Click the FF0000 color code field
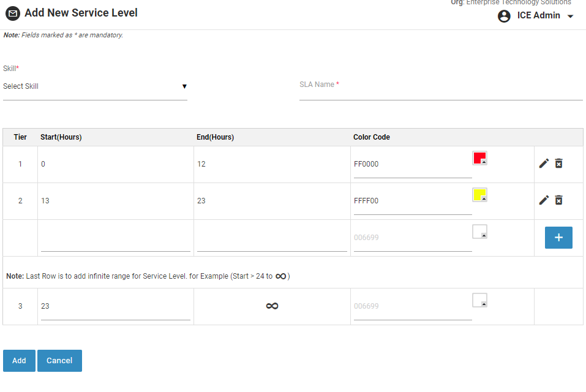Screen dimensions: 586x392 click(412, 164)
